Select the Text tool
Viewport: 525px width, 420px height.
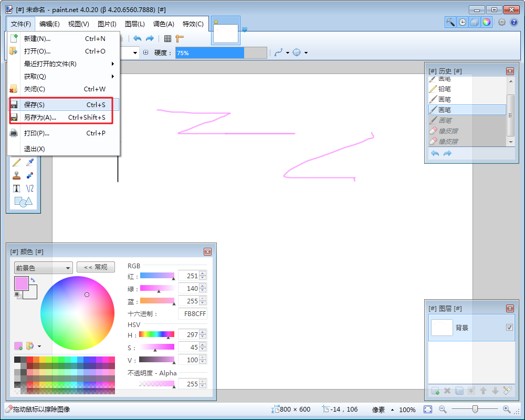[16, 188]
